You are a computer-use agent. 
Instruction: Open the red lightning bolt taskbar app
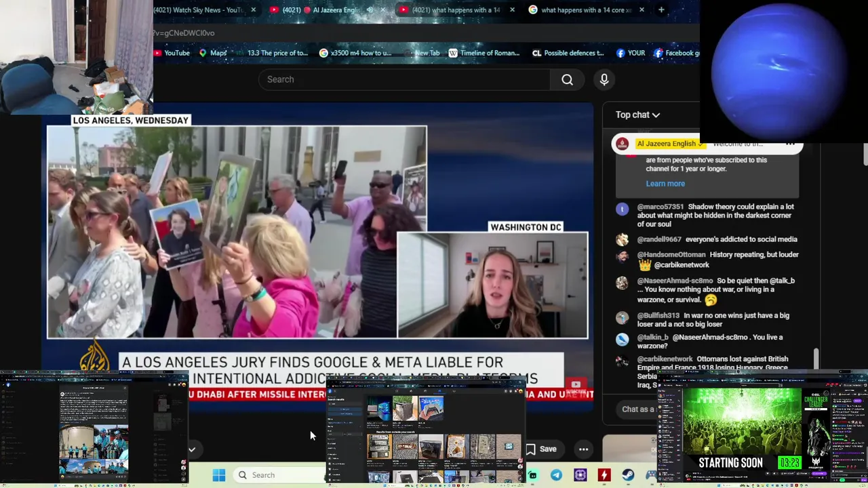(604, 475)
